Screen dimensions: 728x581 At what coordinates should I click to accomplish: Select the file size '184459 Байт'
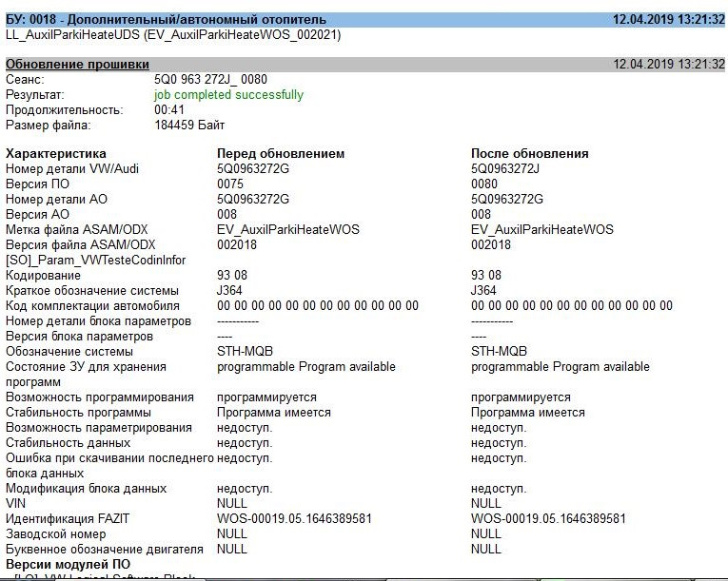[189, 126]
